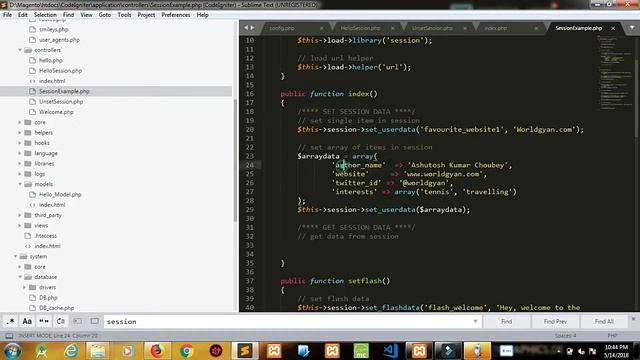Close the SessionExample.php tab
The height and width of the screenshot is (360, 640).
(613, 28)
